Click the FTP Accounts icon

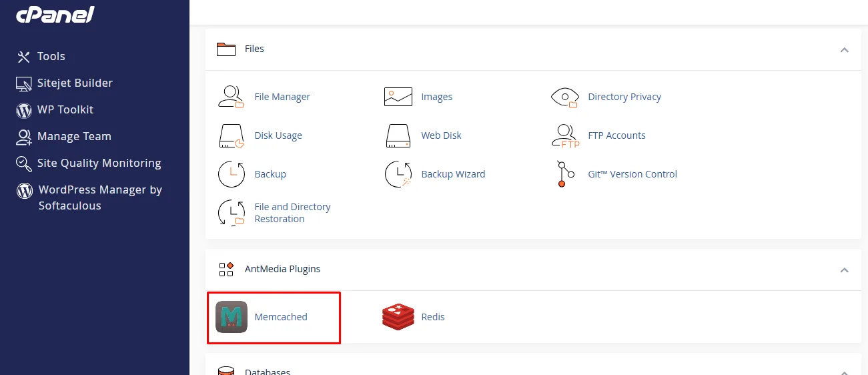click(564, 135)
